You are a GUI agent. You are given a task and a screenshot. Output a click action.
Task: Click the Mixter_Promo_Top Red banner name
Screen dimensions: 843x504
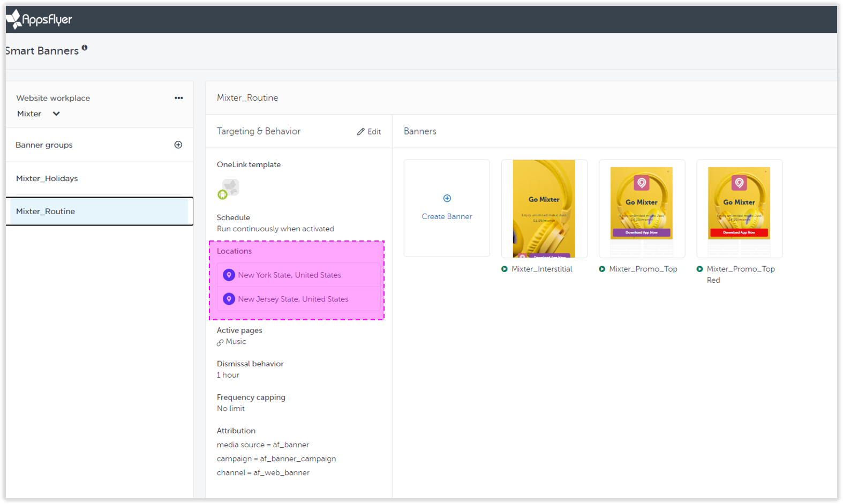click(741, 274)
